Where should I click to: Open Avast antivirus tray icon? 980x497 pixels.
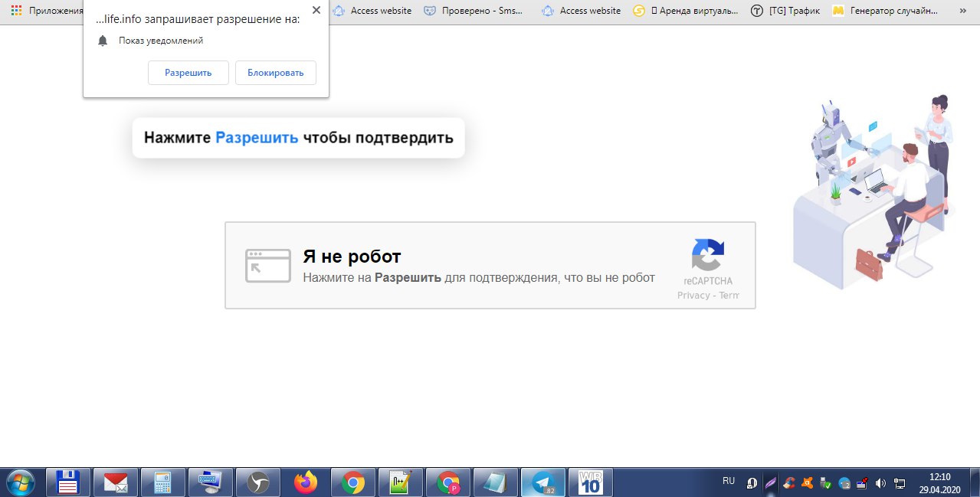point(808,483)
